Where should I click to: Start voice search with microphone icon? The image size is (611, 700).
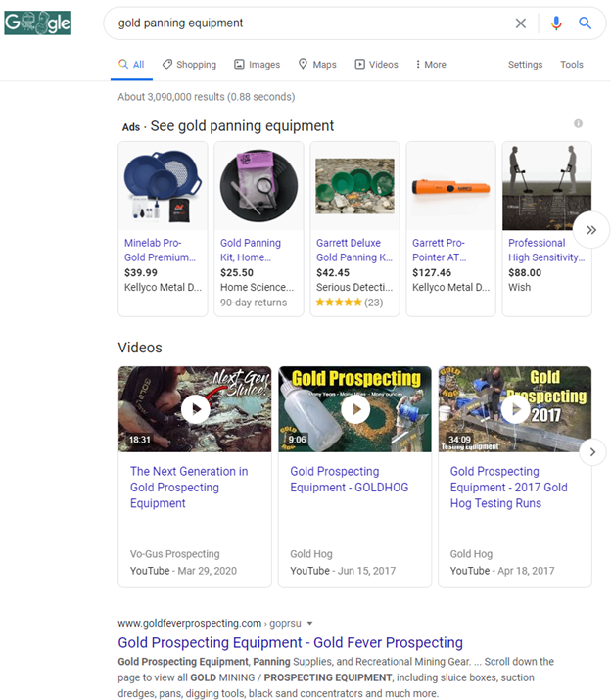[x=556, y=23]
